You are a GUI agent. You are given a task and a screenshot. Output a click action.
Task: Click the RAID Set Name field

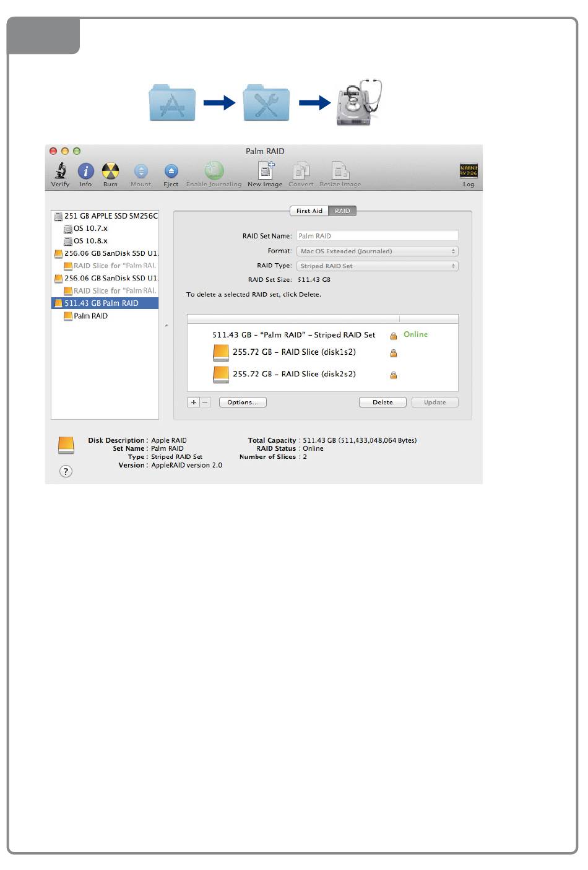[378, 236]
